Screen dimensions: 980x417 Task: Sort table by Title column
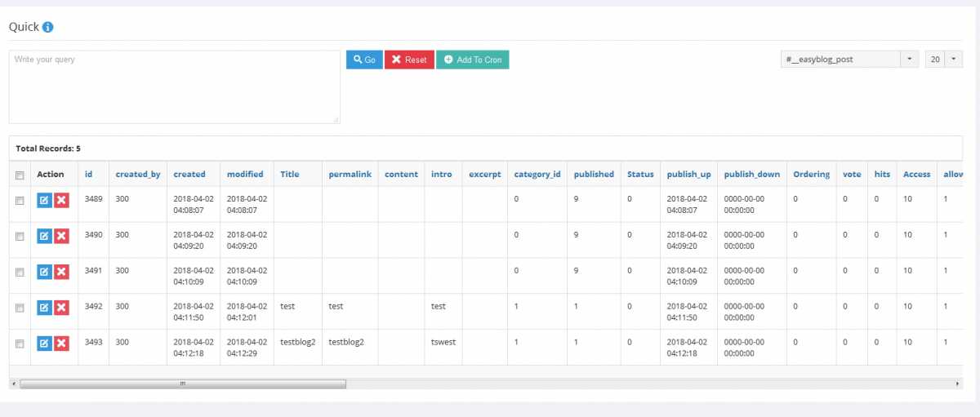pos(290,174)
